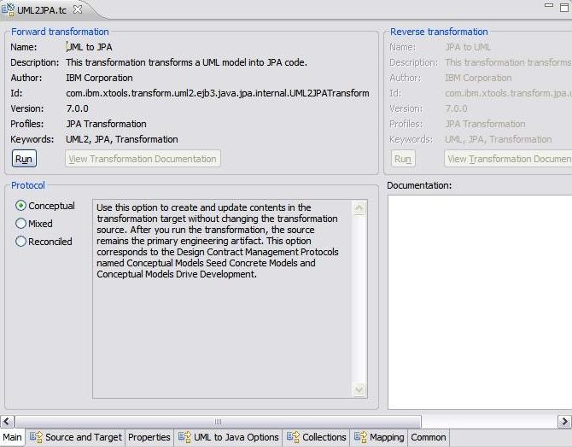572x447 pixels.
Task: Click the 'UML to JPA' name value
Action: click(x=89, y=47)
